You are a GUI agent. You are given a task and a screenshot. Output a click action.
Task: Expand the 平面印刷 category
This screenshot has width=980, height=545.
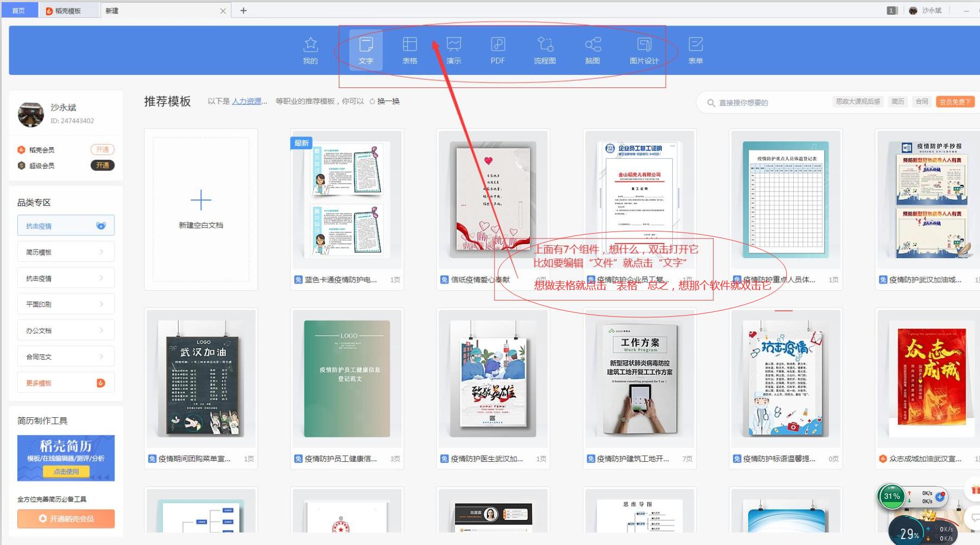[x=66, y=304]
